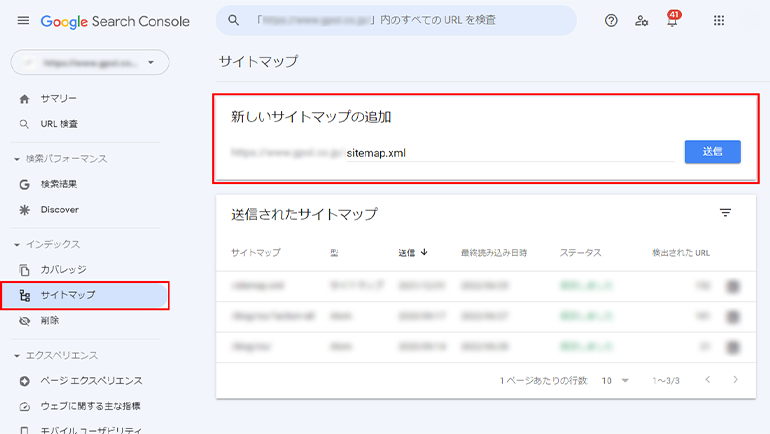Screen dimensions: 770x434
Task: Go to previous page of sitemaps
Action: [x=708, y=380]
